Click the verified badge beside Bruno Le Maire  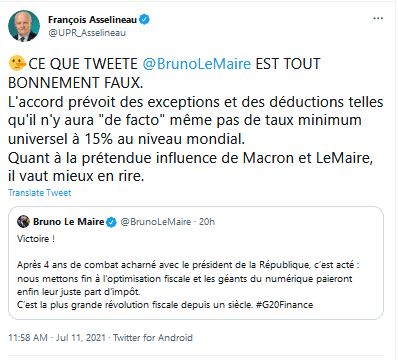(x=111, y=222)
